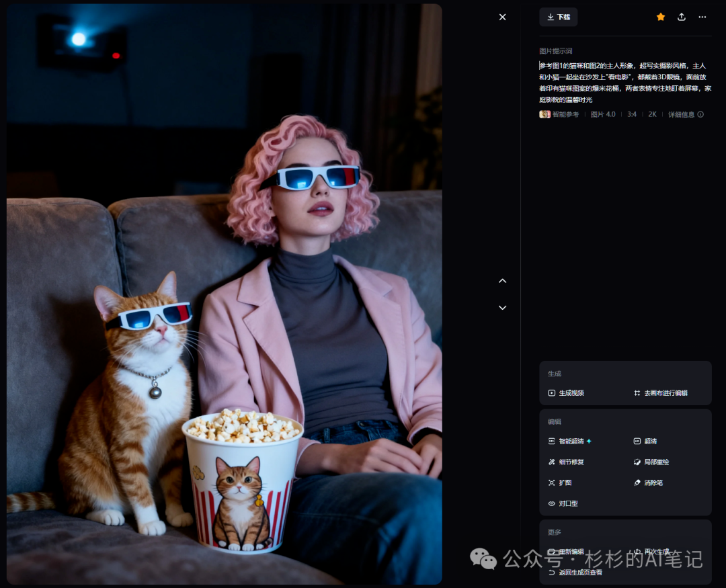Click the prompt text starting with 参考图1的猫咪

point(625,83)
